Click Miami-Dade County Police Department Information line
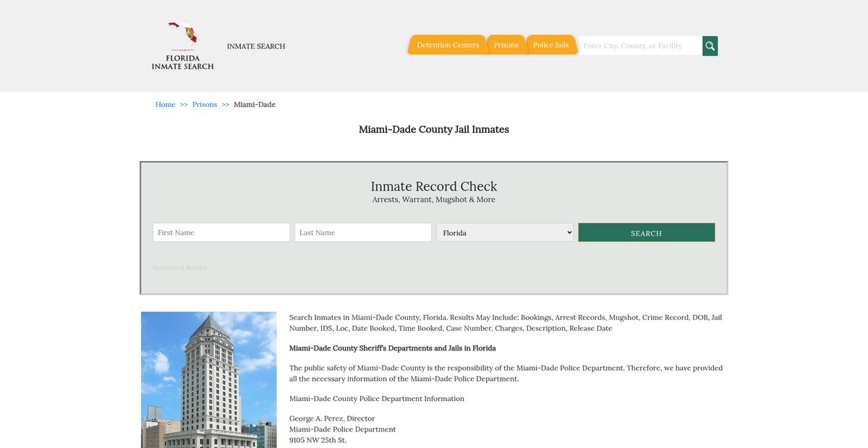 pyautogui.click(x=377, y=399)
